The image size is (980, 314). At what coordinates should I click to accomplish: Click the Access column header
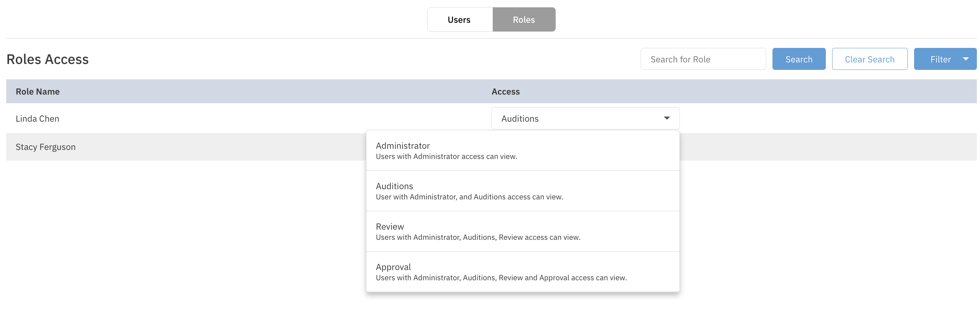[505, 91]
